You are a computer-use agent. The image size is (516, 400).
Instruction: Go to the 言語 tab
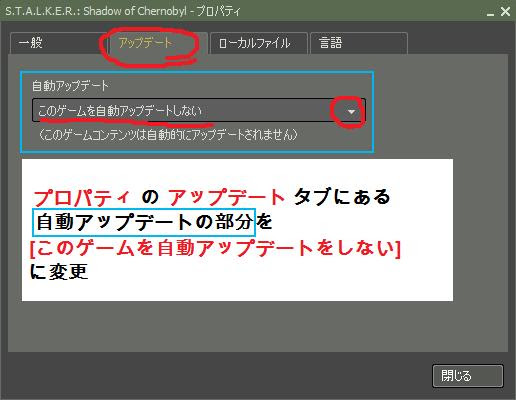pos(359,43)
